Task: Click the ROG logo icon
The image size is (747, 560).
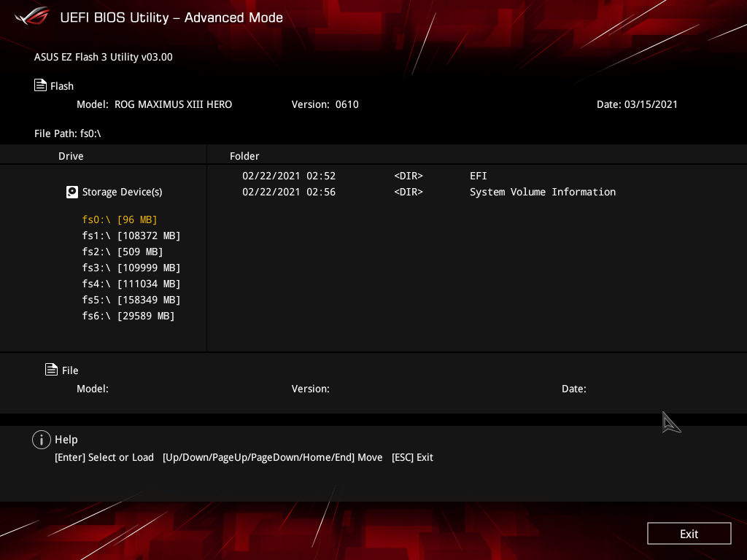Action: [32, 16]
